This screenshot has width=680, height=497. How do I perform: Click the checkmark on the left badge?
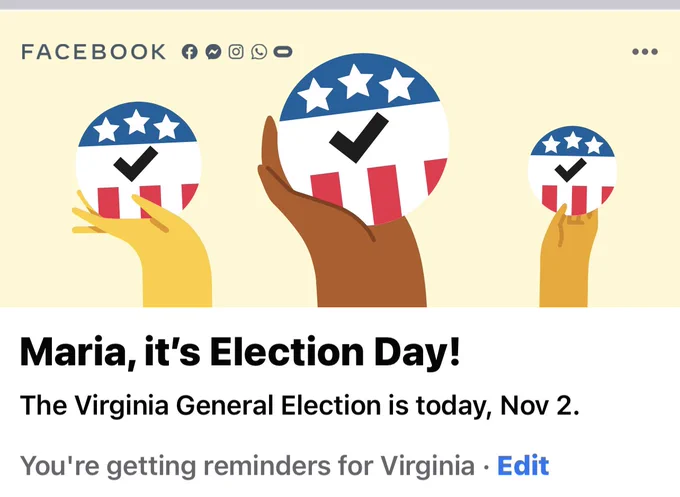click(x=135, y=163)
